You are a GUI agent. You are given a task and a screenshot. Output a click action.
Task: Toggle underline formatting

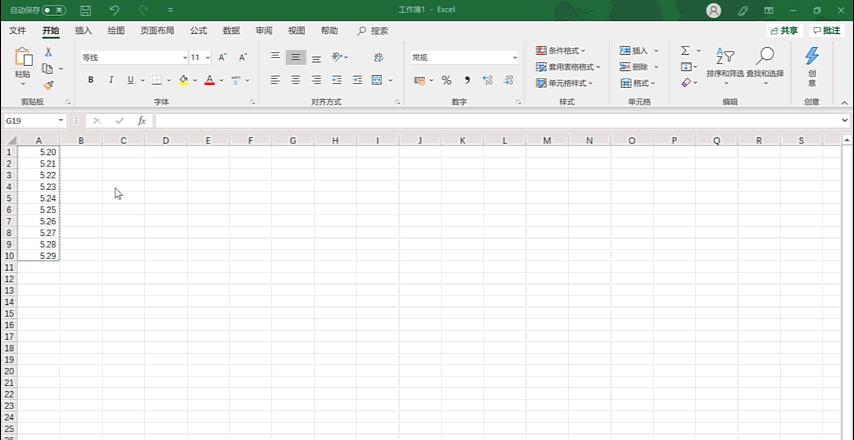click(131, 80)
